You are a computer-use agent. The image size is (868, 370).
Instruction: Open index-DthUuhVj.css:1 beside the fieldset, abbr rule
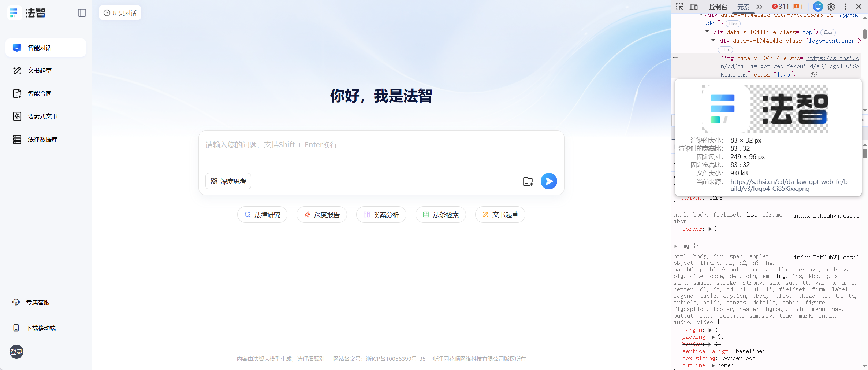826,216
